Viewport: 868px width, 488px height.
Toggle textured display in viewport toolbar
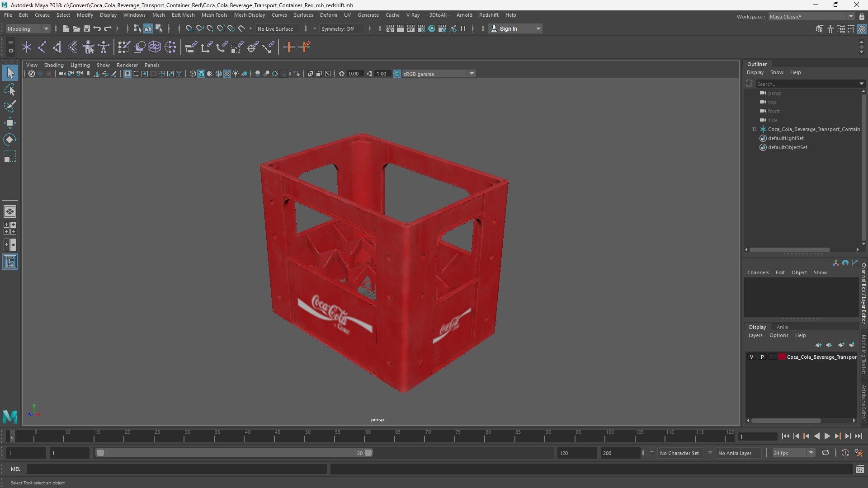click(227, 74)
